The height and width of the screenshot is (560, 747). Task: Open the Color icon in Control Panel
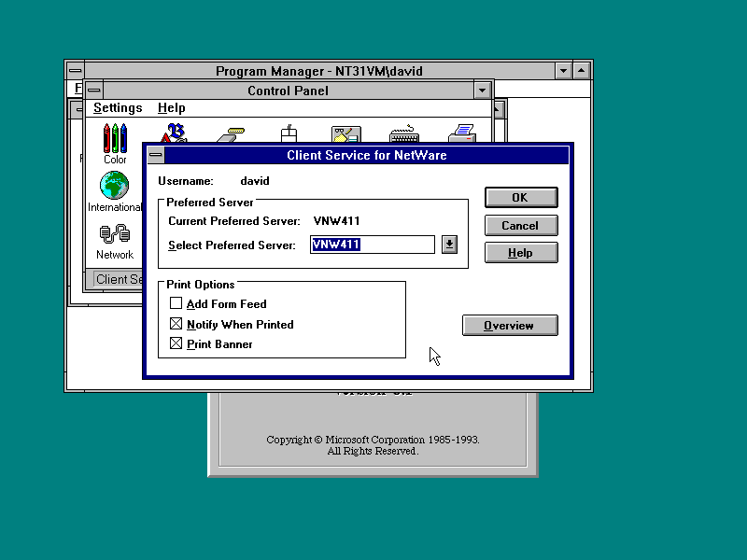click(115, 144)
